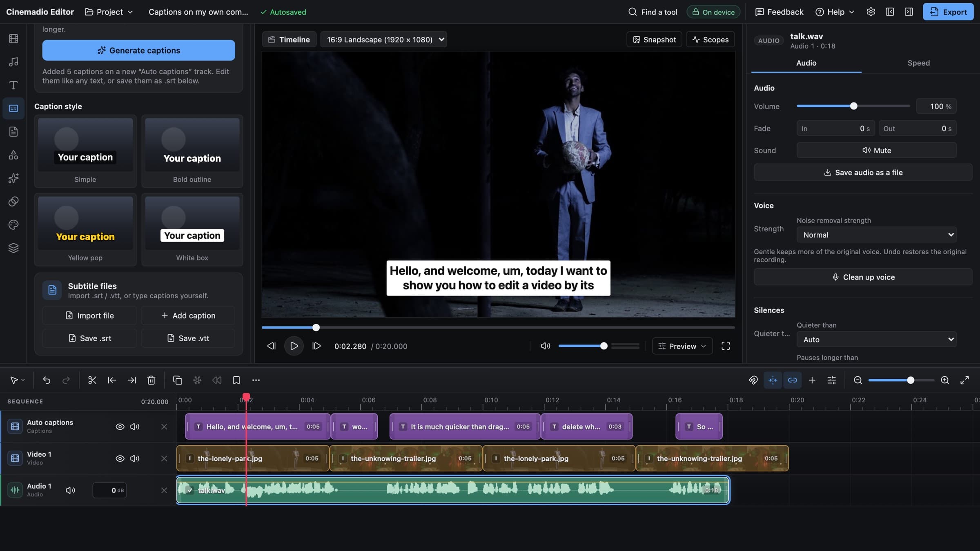This screenshot has height=551, width=980.
Task: Open the Text tool sidebar icon
Action: pyautogui.click(x=13, y=85)
